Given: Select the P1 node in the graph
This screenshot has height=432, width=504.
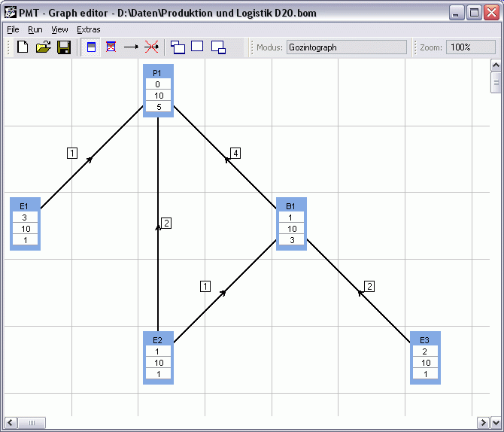Looking at the screenshot, I should 158,72.
